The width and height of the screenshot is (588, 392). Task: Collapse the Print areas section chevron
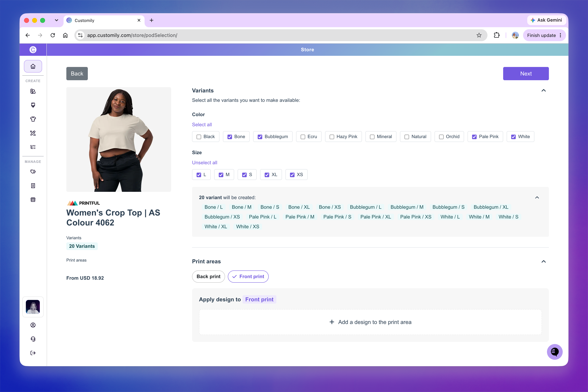543,262
